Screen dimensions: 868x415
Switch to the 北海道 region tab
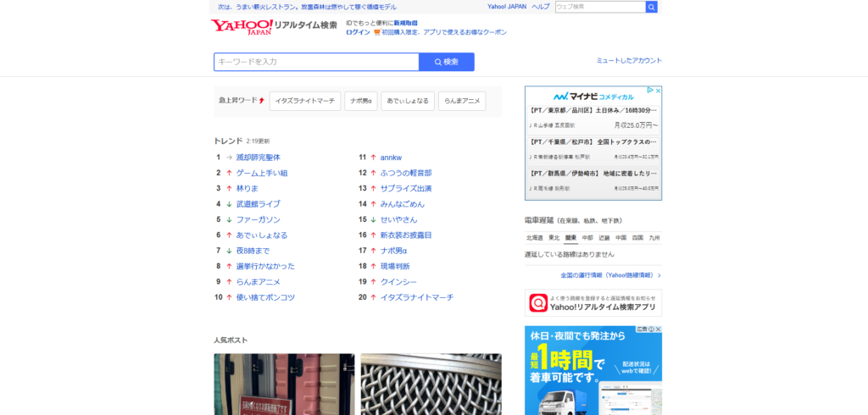click(x=534, y=238)
